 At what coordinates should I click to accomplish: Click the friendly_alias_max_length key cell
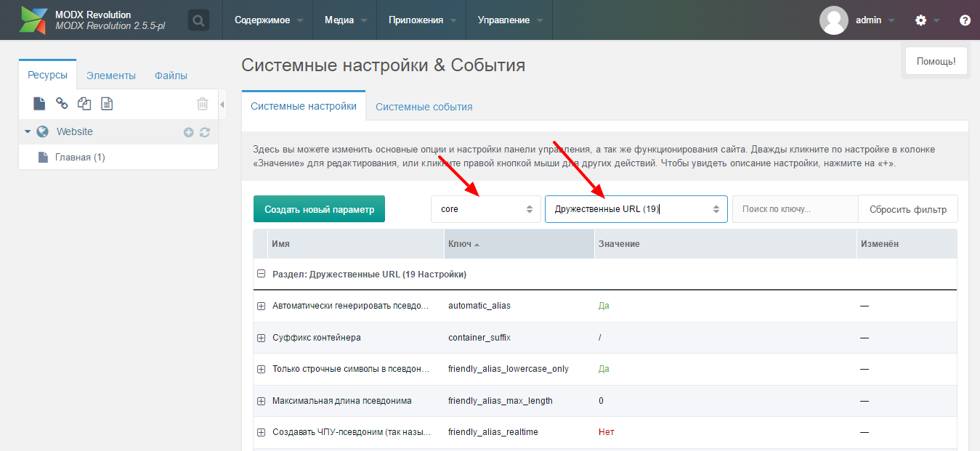(x=501, y=401)
